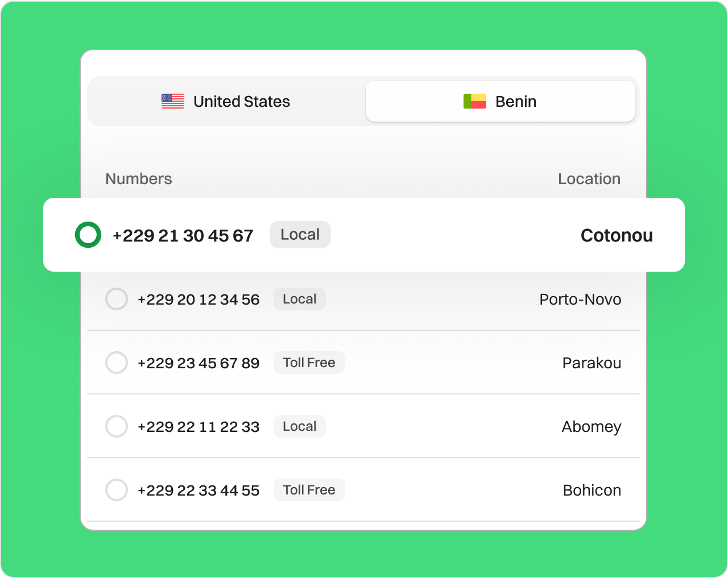This screenshot has width=728, height=578.
Task: Select radio button for +229 23 45 67 89
Action: click(x=117, y=363)
